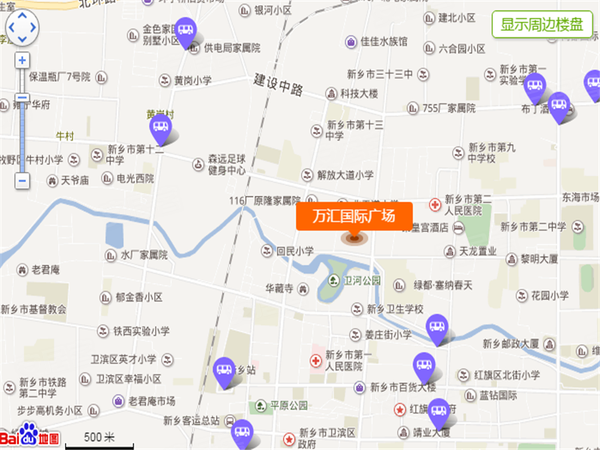Pan the map up with arrow

[x=22, y=15]
